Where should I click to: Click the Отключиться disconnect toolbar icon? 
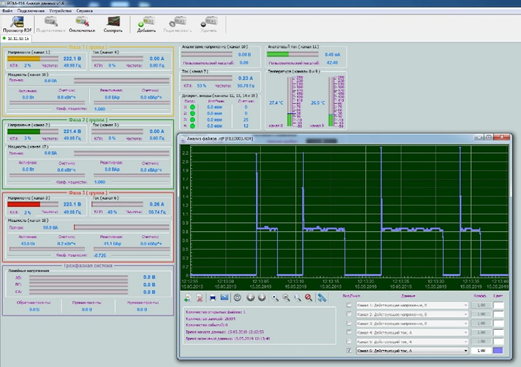click(82, 24)
